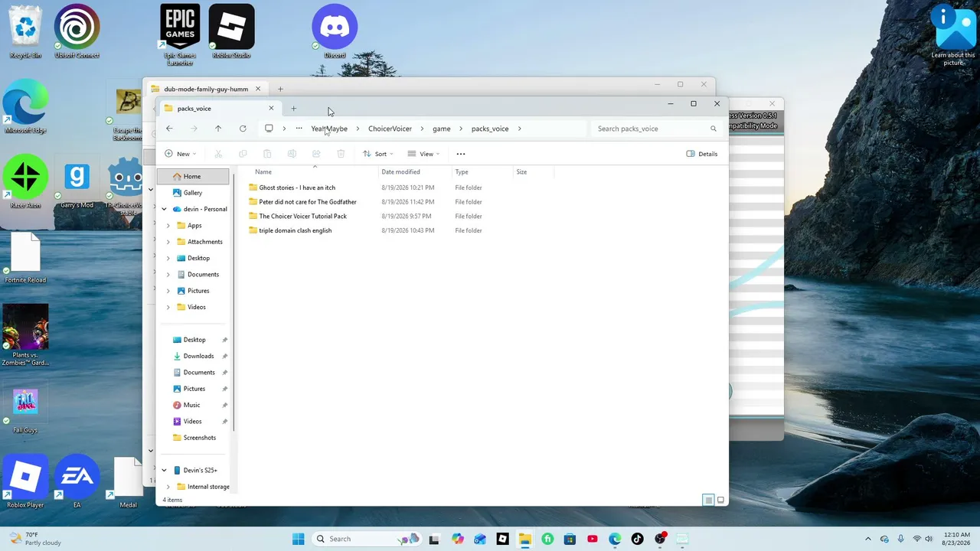
Task: Click the search magnifier in packs_voice search box
Action: coord(714,129)
